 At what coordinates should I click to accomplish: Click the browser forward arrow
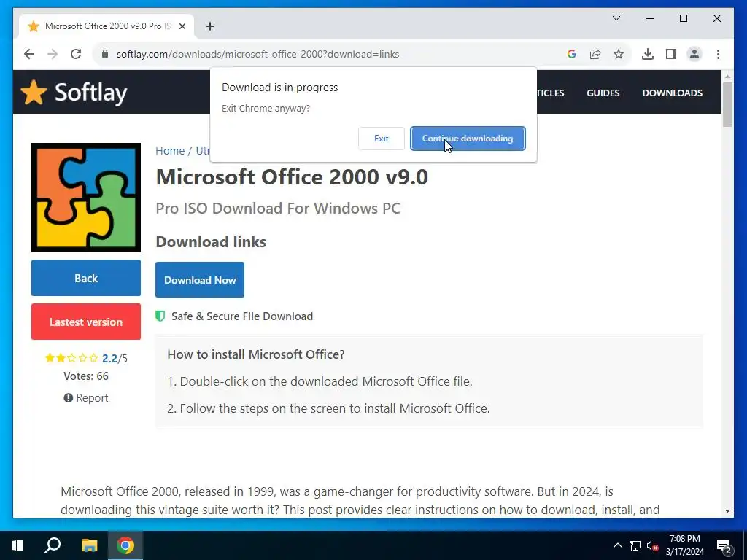coord(53,54)
